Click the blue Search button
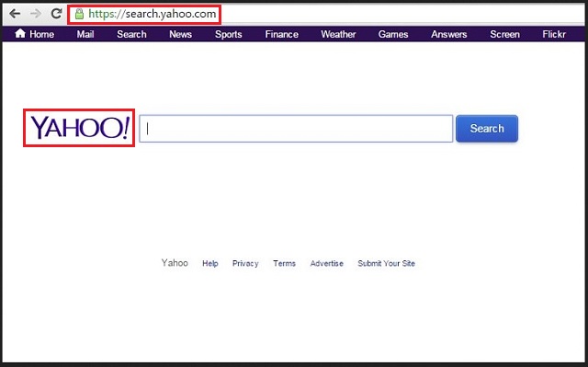The height and width of the screenshot is (367, 588). pos(487,129)
